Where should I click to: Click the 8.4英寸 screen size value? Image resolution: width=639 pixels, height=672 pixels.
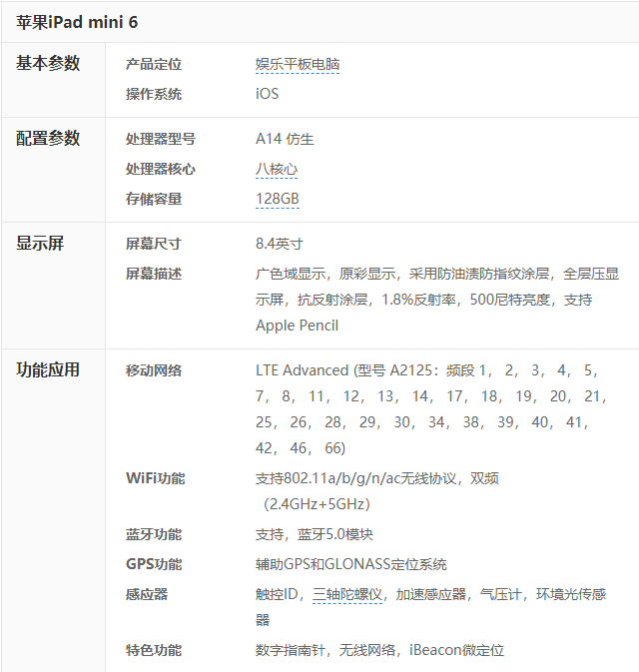[280, 244]
